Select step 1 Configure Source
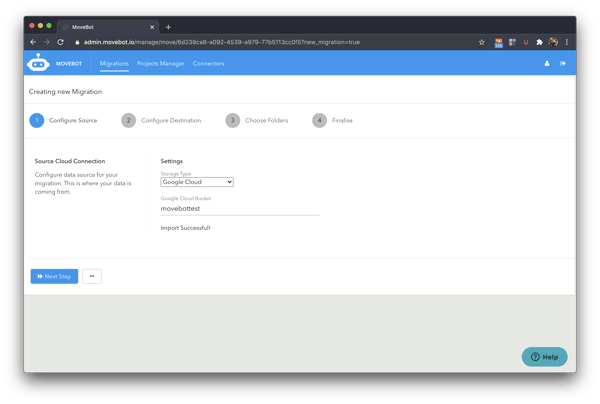 pos(37,120)
